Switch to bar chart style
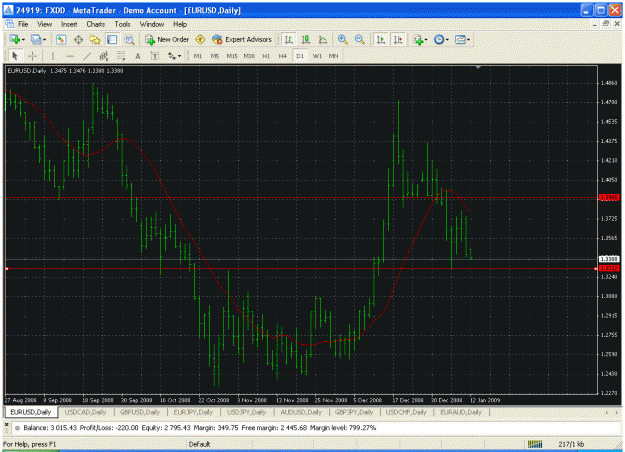 (x=288, y=39)
